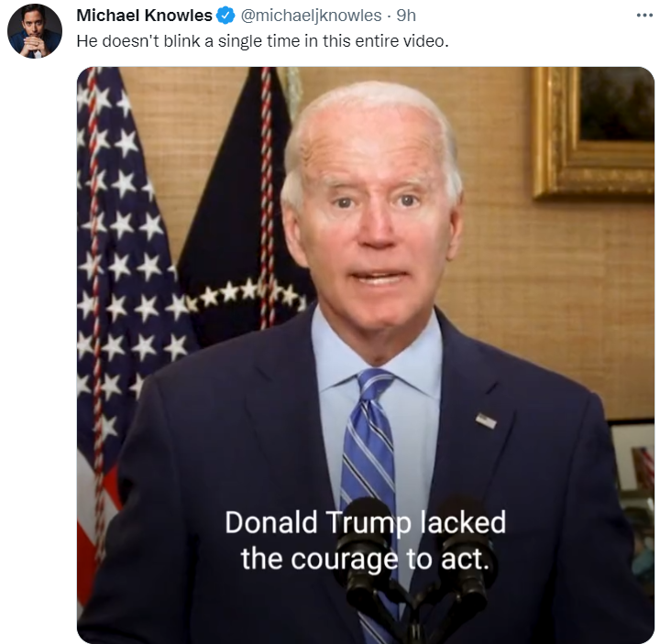Image resolution: width=660 pixels, height=644 pixels.
Task: Click the blue verified checkmark badge
Action: 225,16
